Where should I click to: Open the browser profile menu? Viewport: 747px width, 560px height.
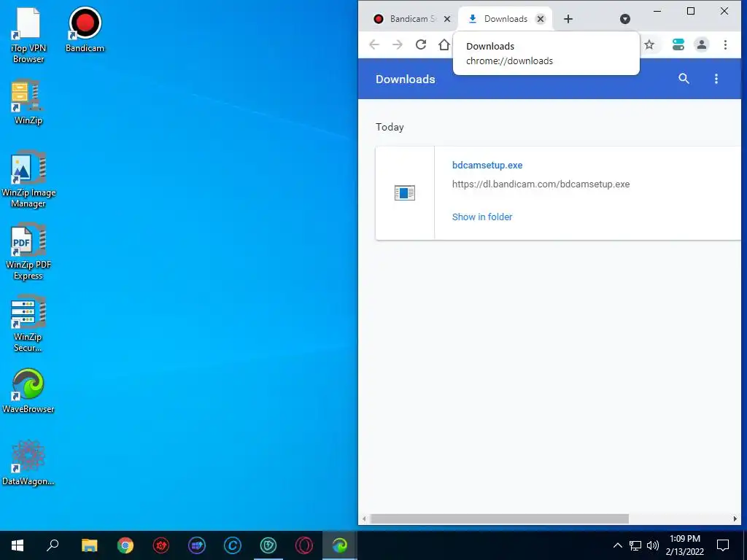pos(701,44)
